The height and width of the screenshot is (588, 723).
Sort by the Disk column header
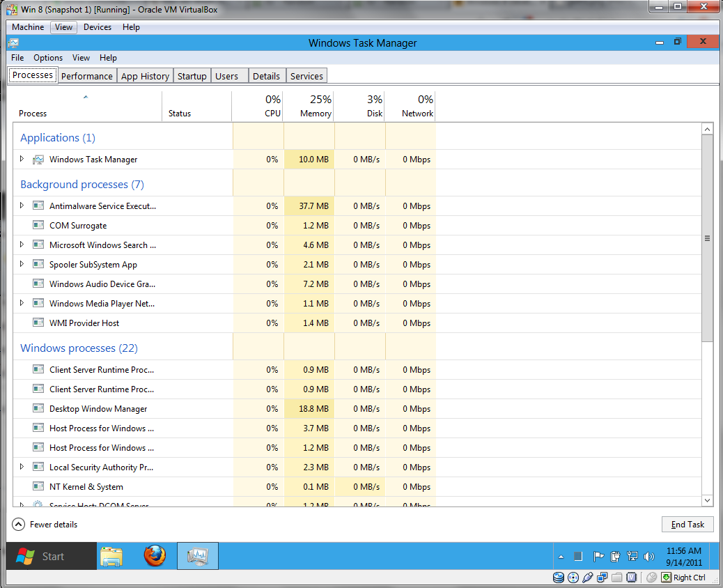pos(359,107)
